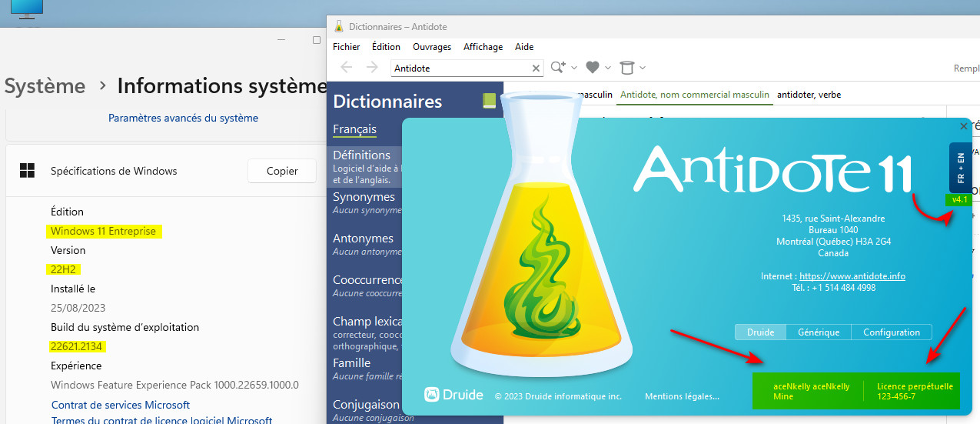This screenshot has height=424, width=980.
Task: Clear the Antidote search field with the X
Action: tap(536, 68)
